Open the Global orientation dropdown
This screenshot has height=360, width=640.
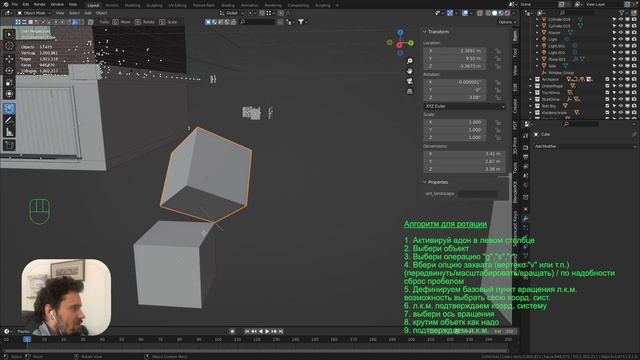[x=231, y=13]
